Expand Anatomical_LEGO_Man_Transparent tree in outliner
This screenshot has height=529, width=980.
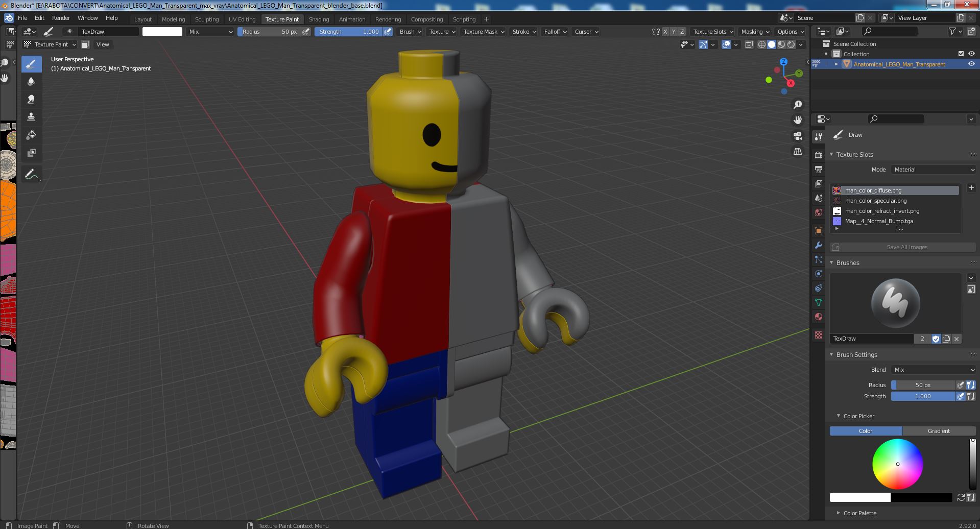pos(836,64)
